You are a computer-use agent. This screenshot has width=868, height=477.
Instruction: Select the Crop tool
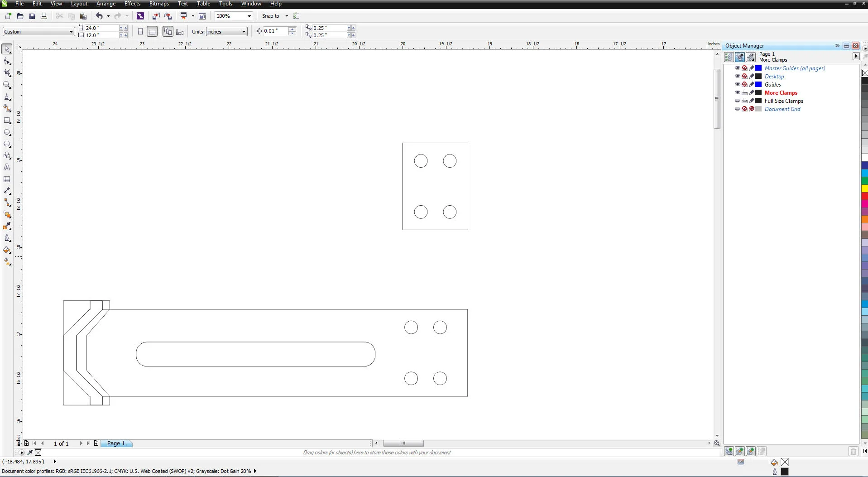click(7, 73)
